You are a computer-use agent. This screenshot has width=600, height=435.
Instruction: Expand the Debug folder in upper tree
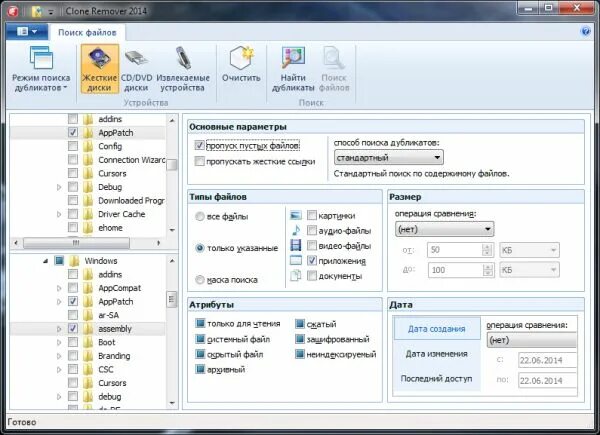pos(59,187)
